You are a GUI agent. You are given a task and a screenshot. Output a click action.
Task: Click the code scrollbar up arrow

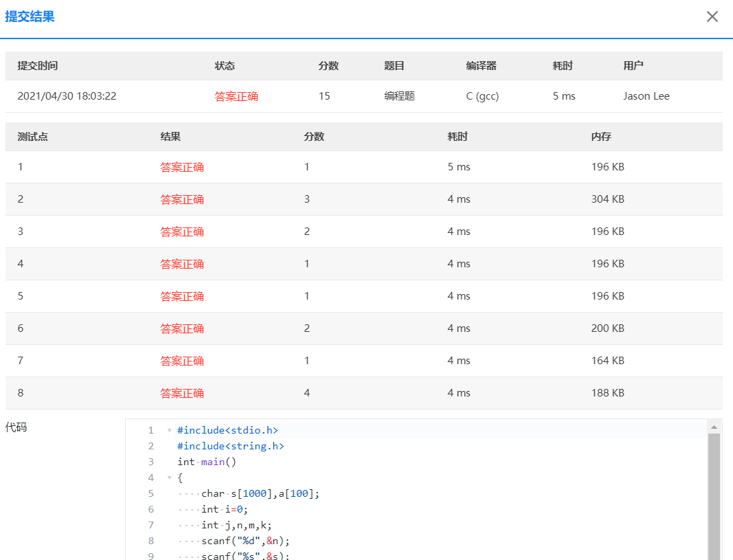point(714,427)
